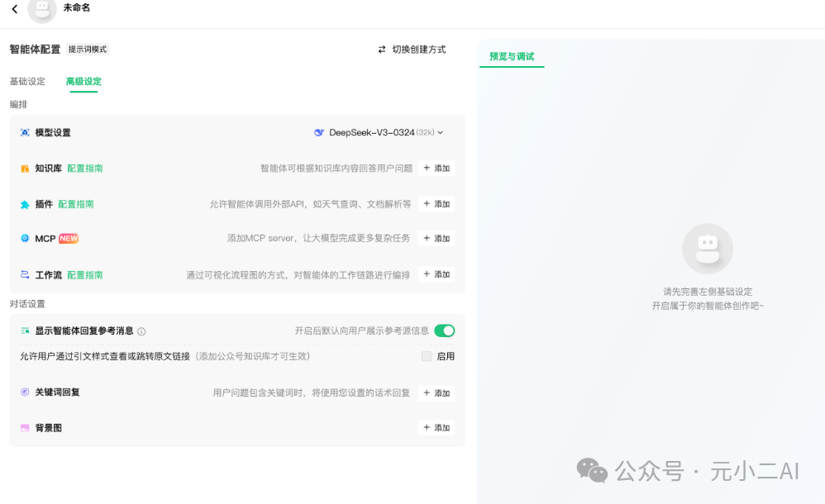This screenshot has height=504, width=825.
Task: Select the 工作流 workflow icon
Action: [x=25, y=273]
